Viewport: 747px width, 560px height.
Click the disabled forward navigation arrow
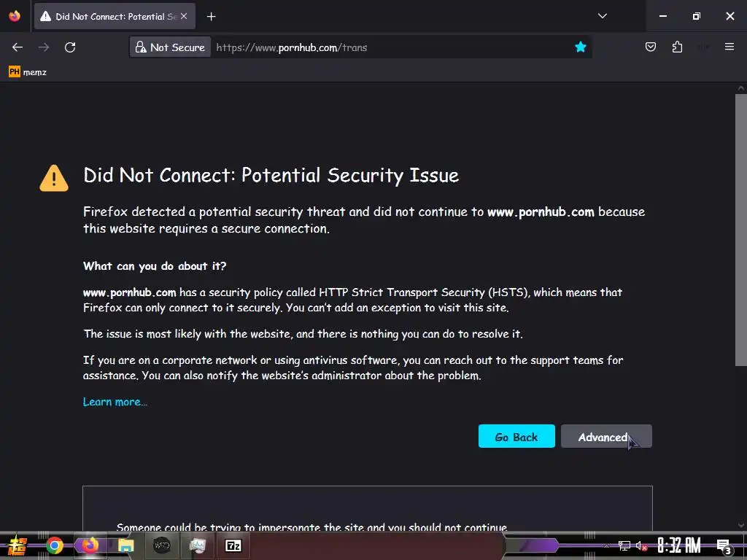click(44, 47)
